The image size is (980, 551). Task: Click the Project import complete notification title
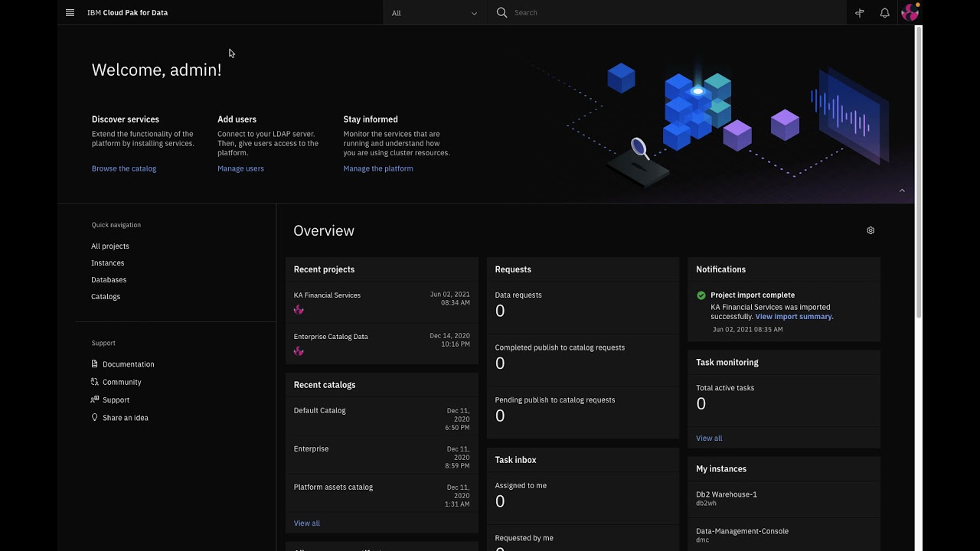[753, 295]
